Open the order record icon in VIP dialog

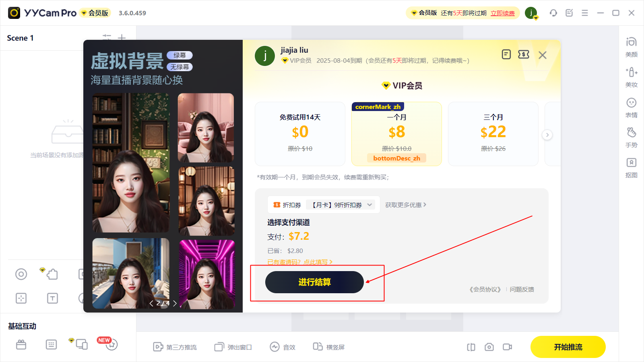[506, 54]
